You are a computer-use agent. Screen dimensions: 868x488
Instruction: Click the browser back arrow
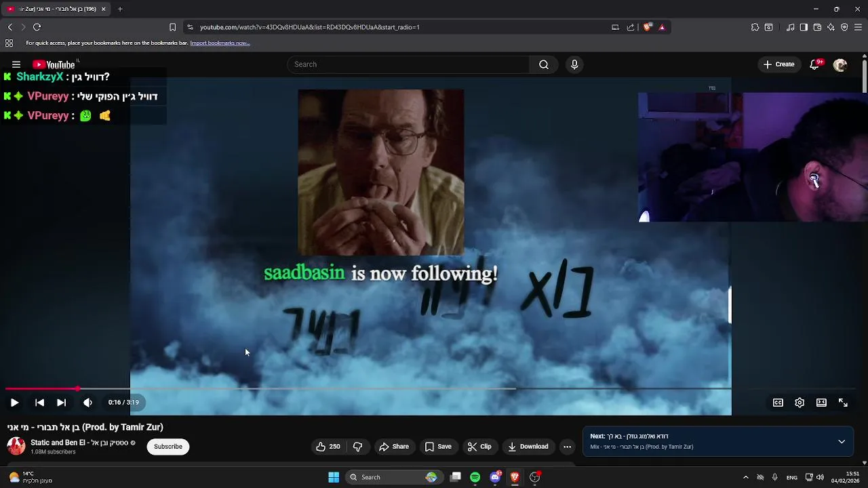(9, 27)
